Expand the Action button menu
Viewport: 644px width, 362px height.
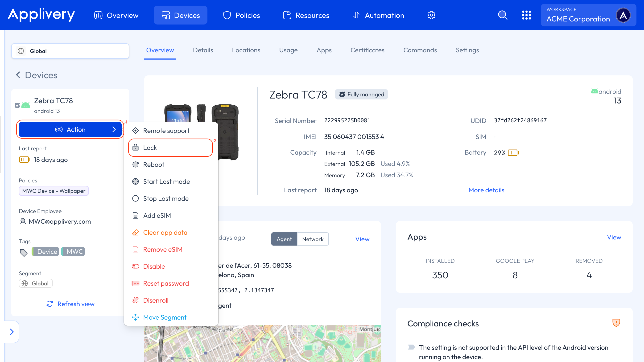(70, 129)
